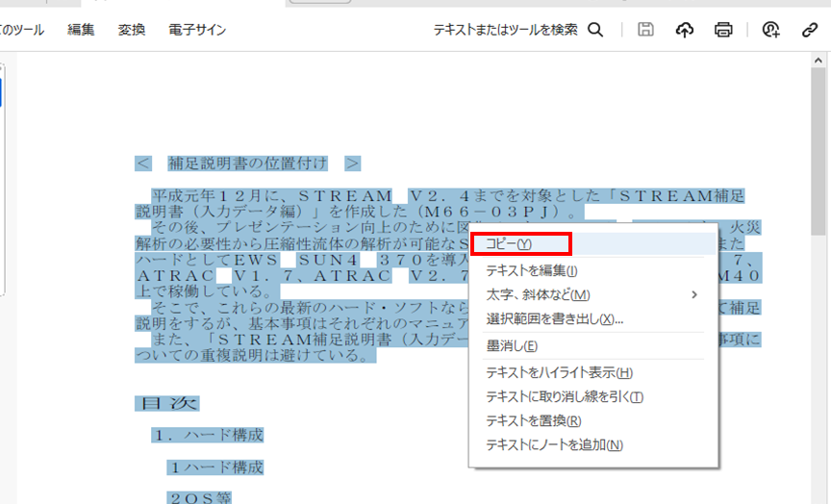
Task: Click the print icon
Action: [x=723, y=30]
